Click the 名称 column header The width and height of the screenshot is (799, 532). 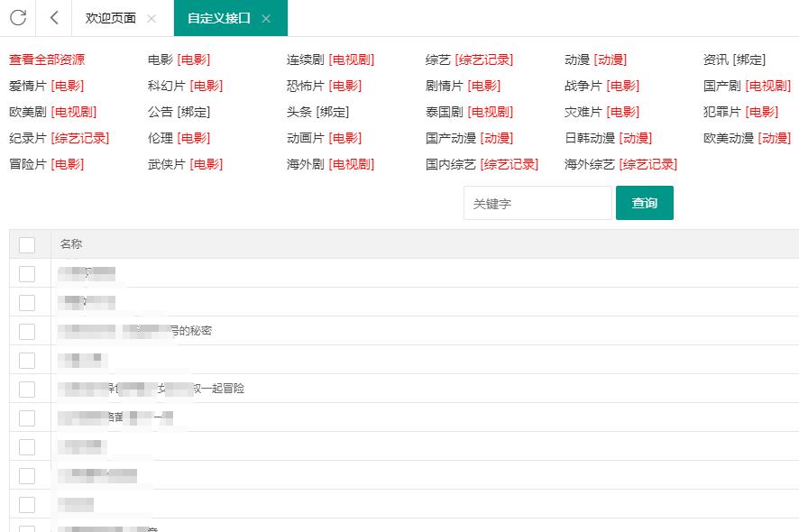(x=71, y=244)
